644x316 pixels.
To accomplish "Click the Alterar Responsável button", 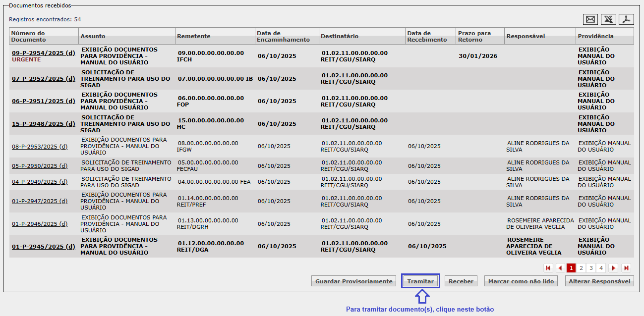I will click(x=599, y=281).
